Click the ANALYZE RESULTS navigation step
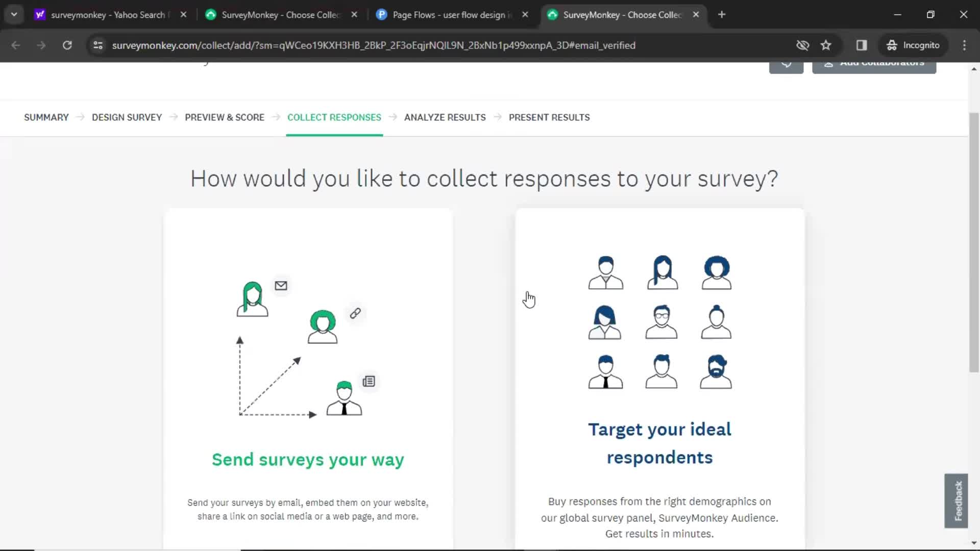Viewport: 980px width, 551px height. (445, 117)
